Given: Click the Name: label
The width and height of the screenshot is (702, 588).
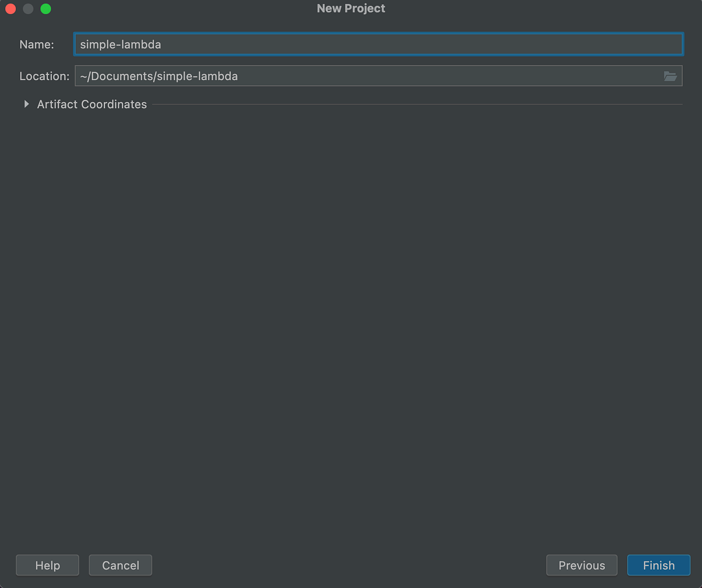Looking at the screenshot, I should tap(37, 44).
